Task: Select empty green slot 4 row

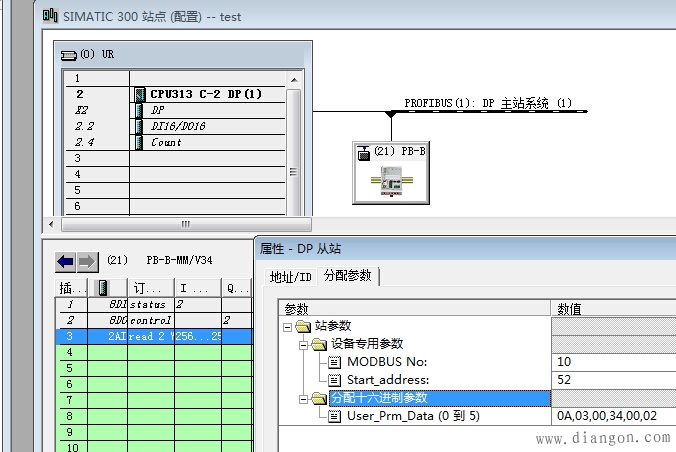Action: point(154,353)
